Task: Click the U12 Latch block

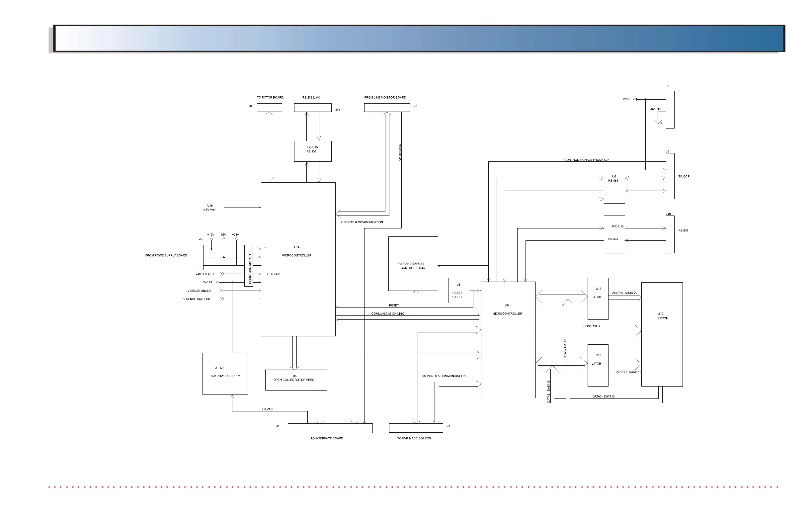Action: click(598, 299)
